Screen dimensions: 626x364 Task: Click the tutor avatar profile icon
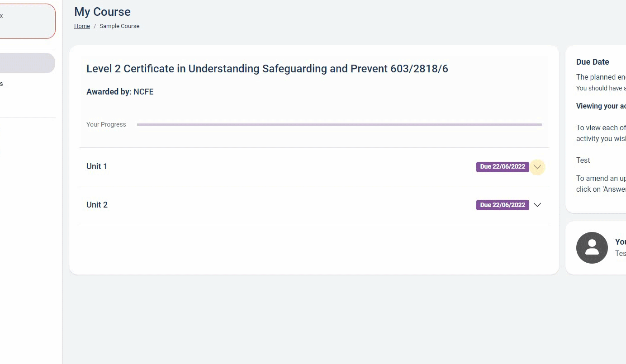[592, 248]
